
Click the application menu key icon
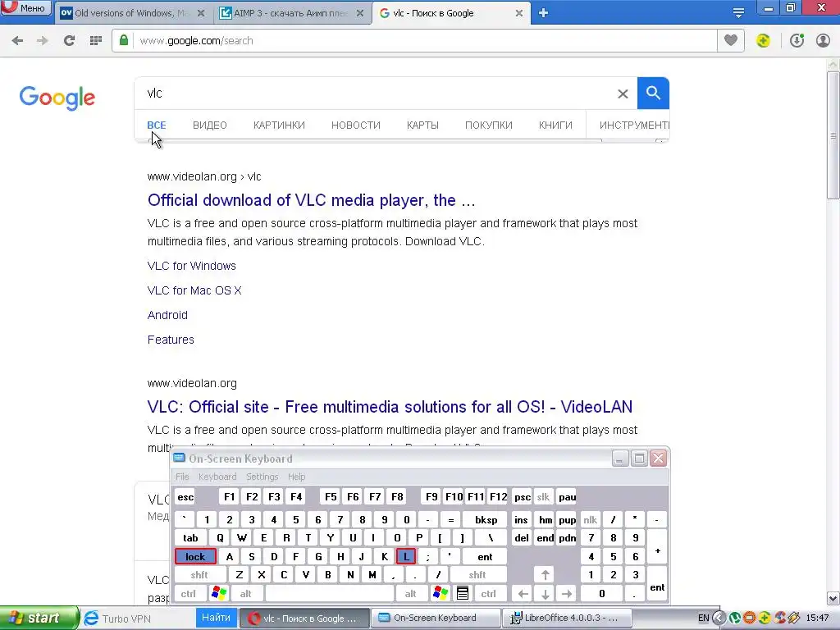pyautogui.click(x=463, y=594)
